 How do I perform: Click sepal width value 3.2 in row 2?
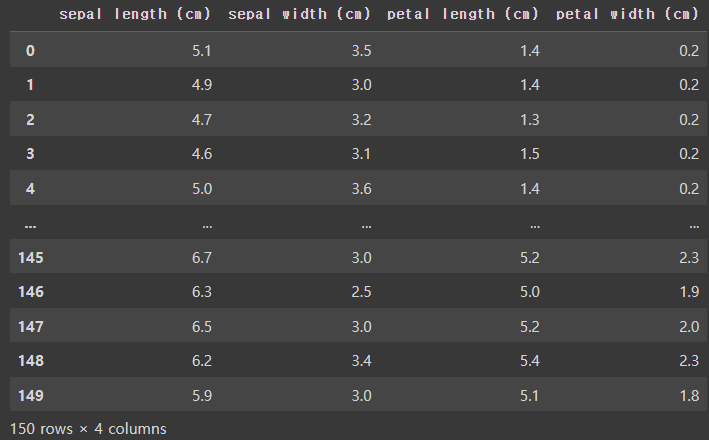(x=361, y=120)
